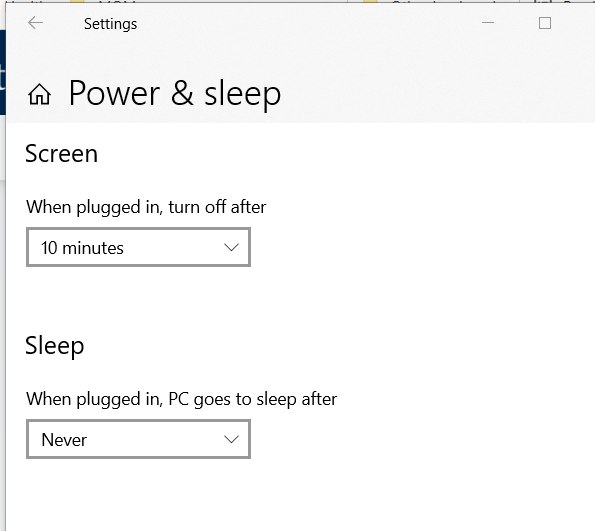This screenshot has height=531, width=595.
Task: Click the Settings window title text
Action: pyautogui.click(x=110, y=24)
